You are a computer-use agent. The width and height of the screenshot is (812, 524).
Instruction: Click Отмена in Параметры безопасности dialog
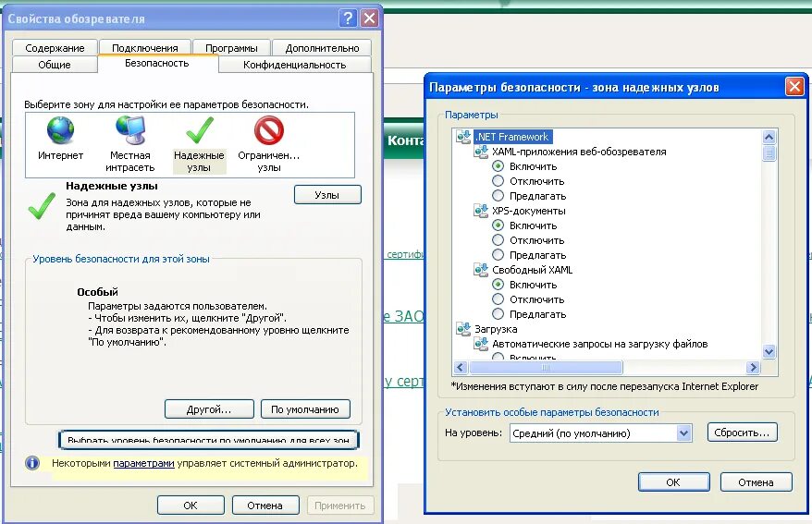[x=756, y=482]
